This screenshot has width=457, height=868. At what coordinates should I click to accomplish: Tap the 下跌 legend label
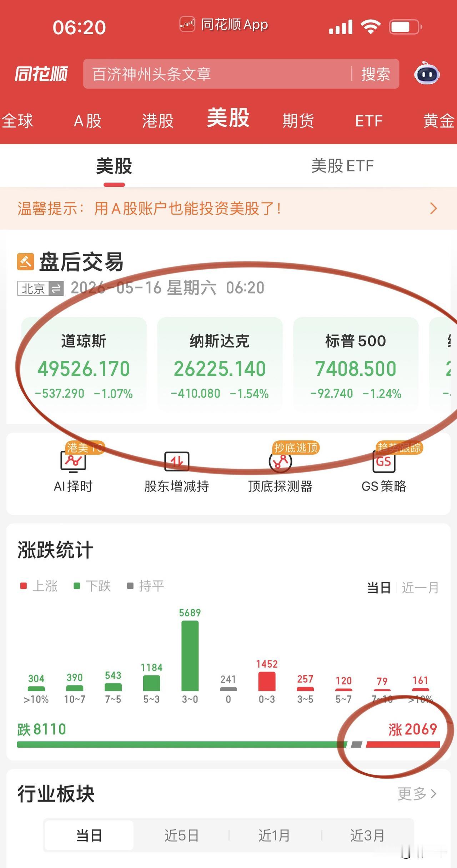click(98, 586)
